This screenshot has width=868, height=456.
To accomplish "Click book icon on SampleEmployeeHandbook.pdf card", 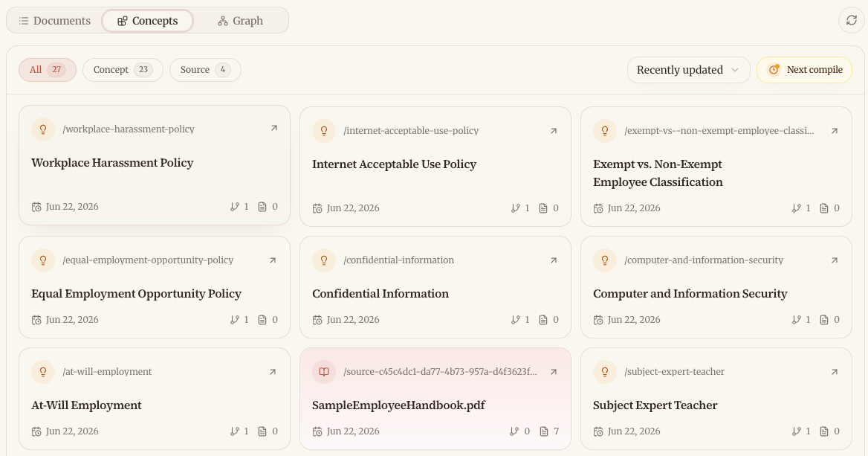I will (324, 372).
